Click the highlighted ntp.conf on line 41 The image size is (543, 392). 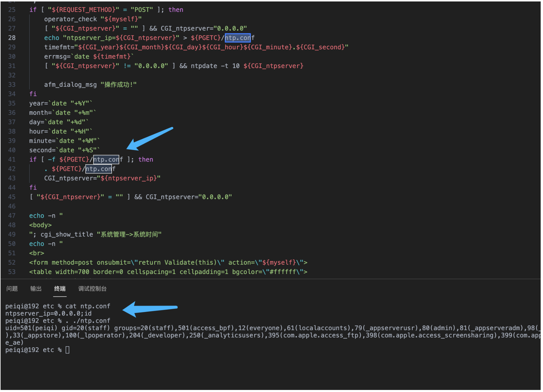pos(106,159)
